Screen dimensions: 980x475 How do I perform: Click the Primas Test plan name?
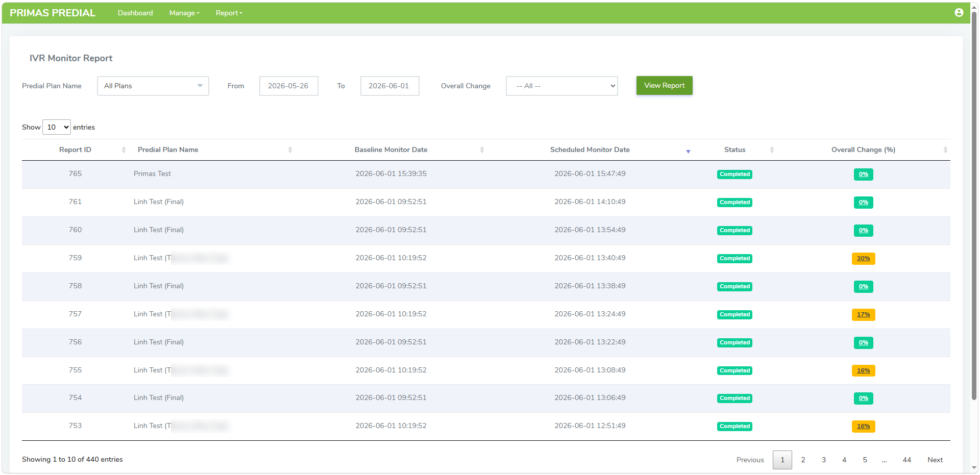point(152,174)
